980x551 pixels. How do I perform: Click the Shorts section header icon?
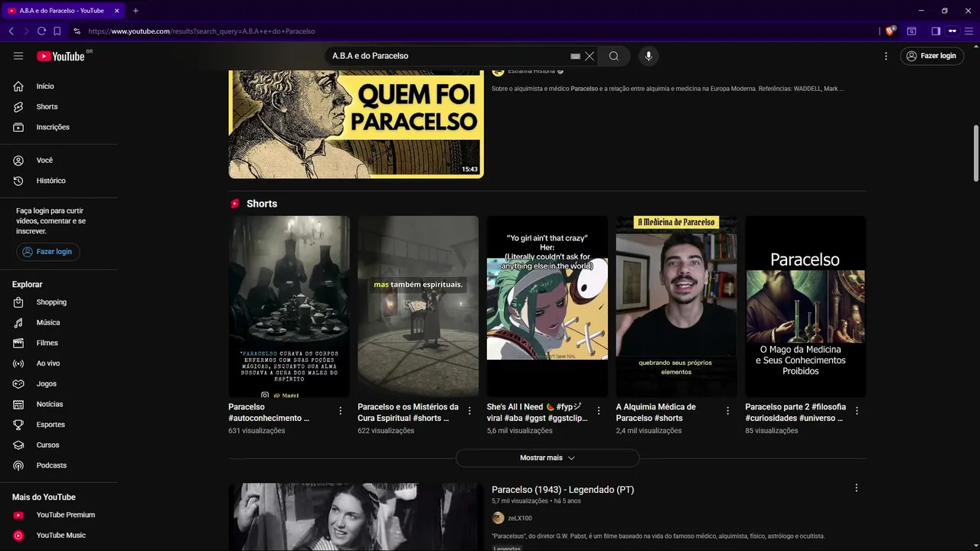point(235,204)
